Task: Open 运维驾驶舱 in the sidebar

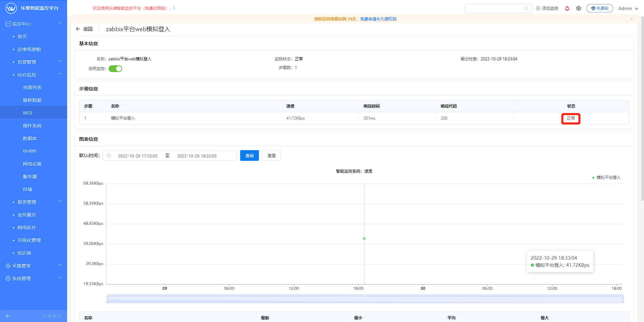Action: [x=29, y=49]
